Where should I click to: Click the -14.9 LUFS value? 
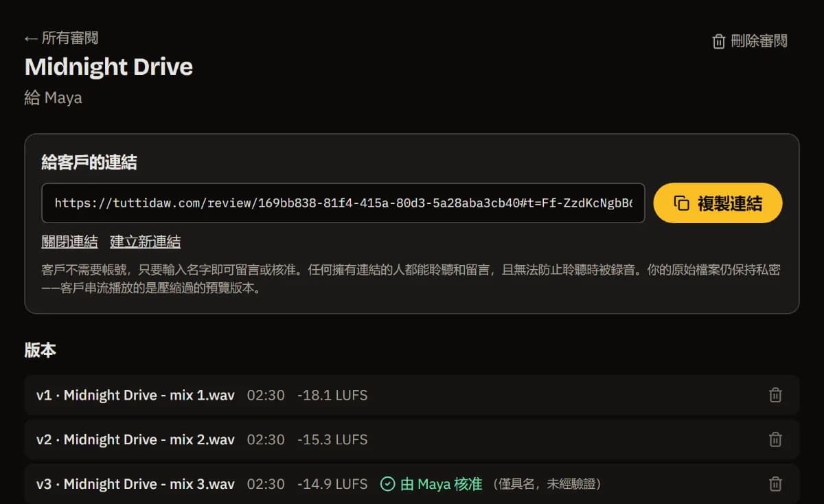pyautogui.click(x=332, y=484)
